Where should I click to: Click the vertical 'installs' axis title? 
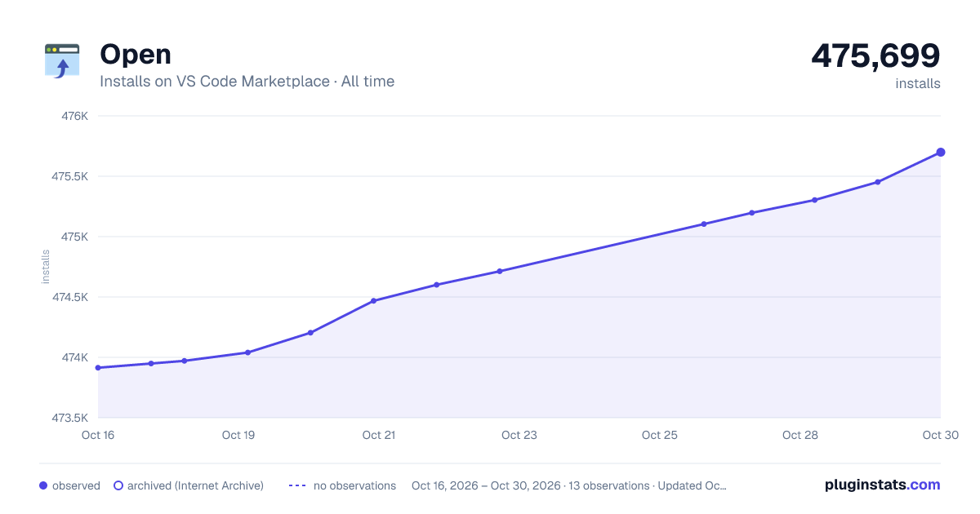46,267
